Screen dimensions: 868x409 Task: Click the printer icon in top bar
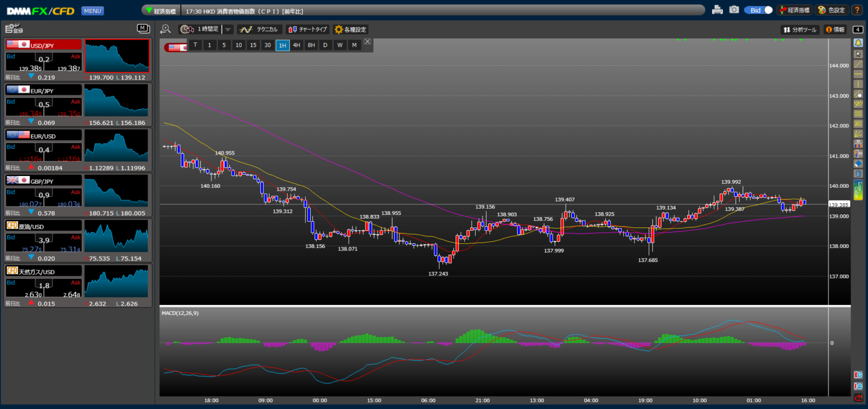[717, 10]
